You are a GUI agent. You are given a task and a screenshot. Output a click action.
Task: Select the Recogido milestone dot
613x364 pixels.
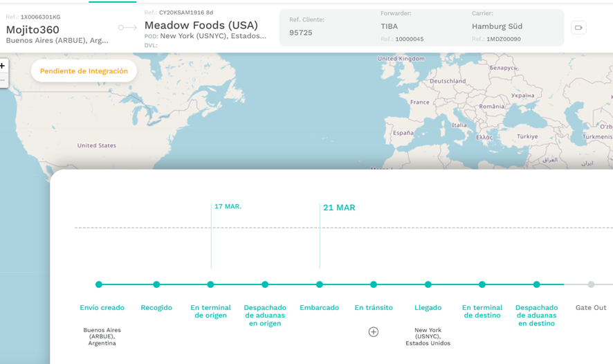tap(156, 284)
